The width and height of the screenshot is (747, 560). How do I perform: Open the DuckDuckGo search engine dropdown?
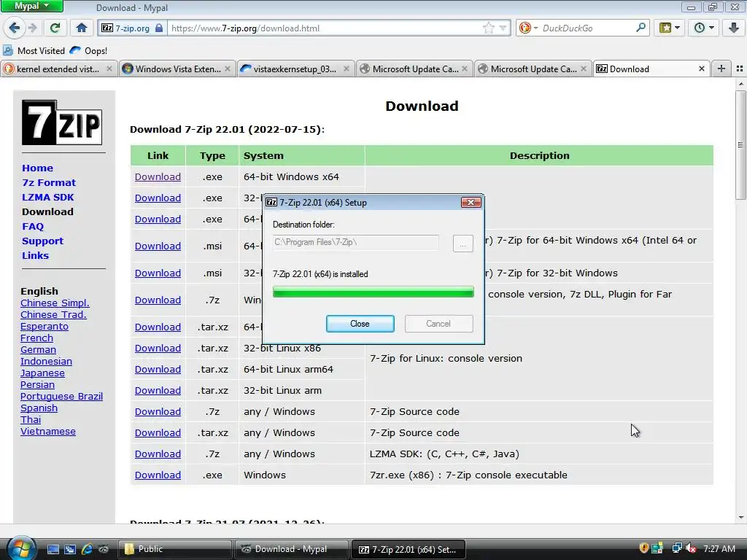[x=528, y=28]
